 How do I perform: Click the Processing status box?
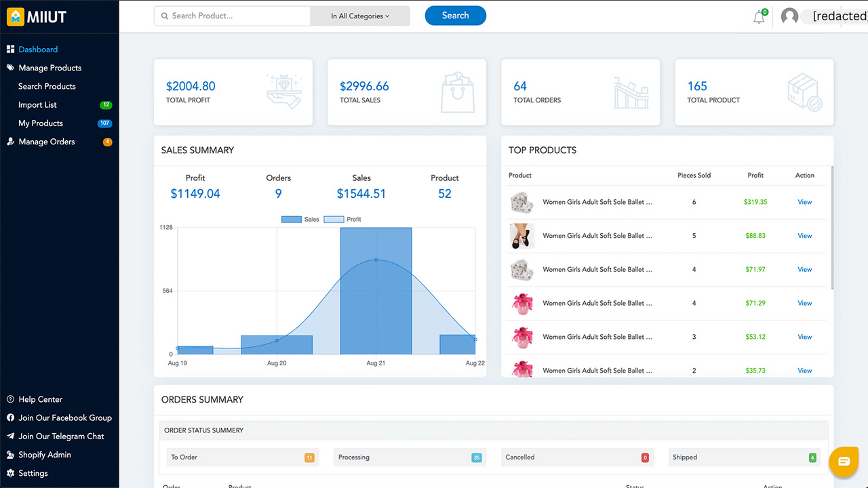pyautogui.click(x=410, y=457)
